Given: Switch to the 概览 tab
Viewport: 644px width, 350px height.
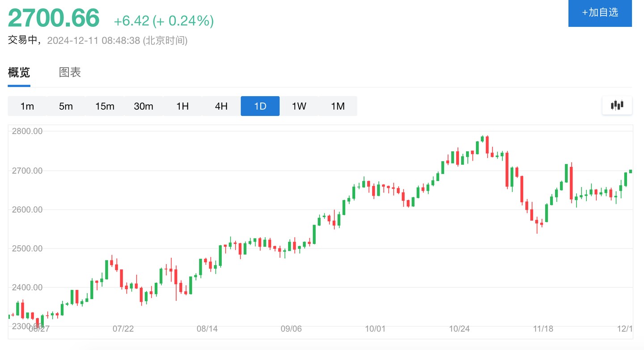Looking at the screenshot, I should click(x=19, y=73).
